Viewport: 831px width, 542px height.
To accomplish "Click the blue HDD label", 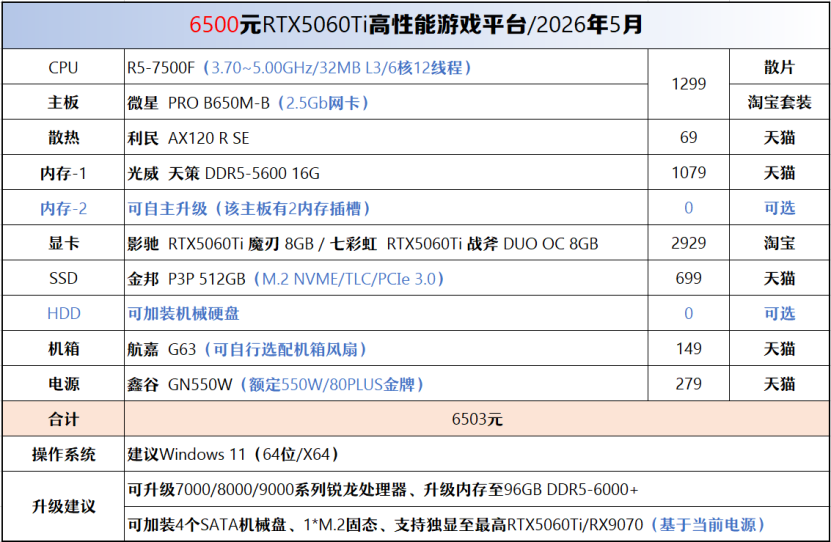I will pos(64,314).
